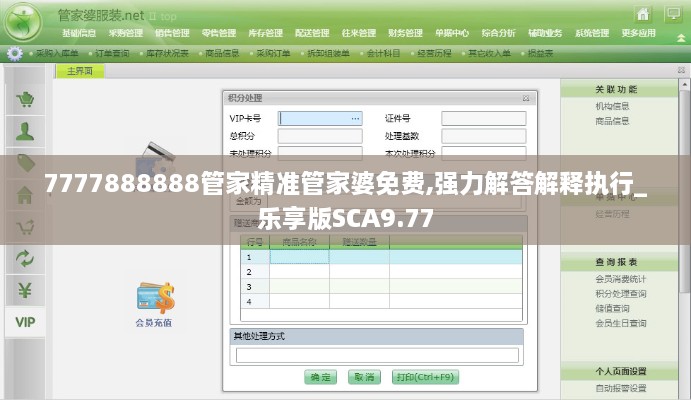Open the 会员生日查询 report link

point(620,323)
